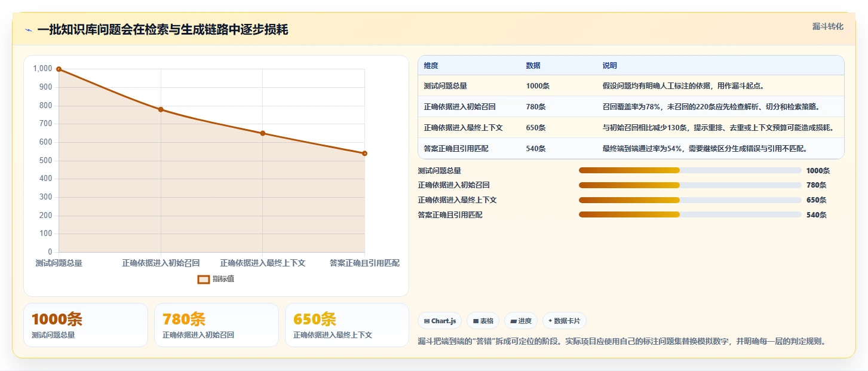Click the 正确依据进入初始召回 x-axis label

pos(161,263)
